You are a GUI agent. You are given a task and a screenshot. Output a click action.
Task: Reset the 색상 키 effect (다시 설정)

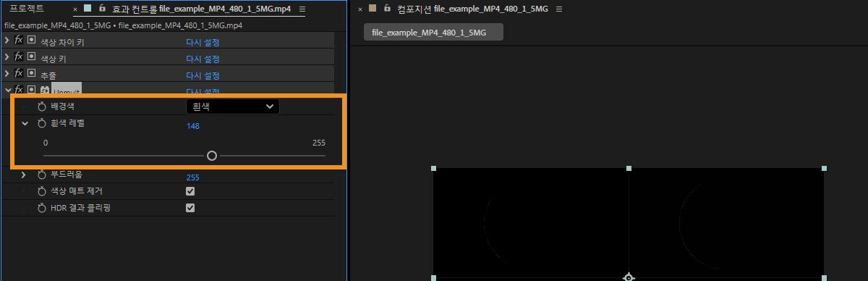click(203, 59)
